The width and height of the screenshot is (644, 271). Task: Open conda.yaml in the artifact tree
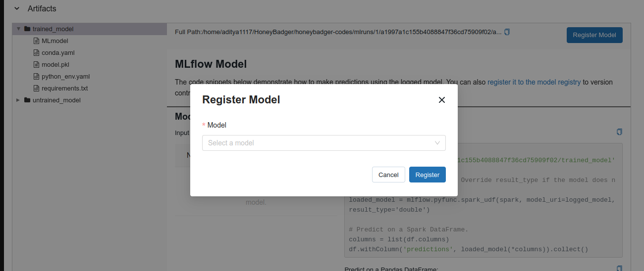click(x=58, y=52)
